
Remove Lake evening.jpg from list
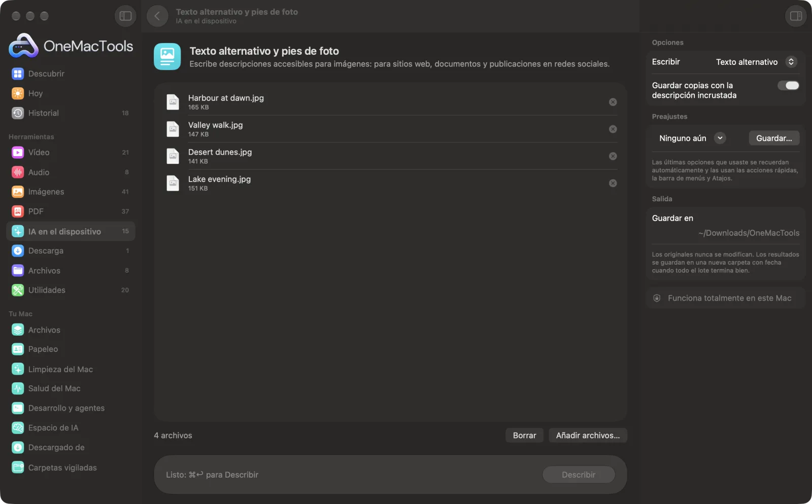(x=613, y=183)
